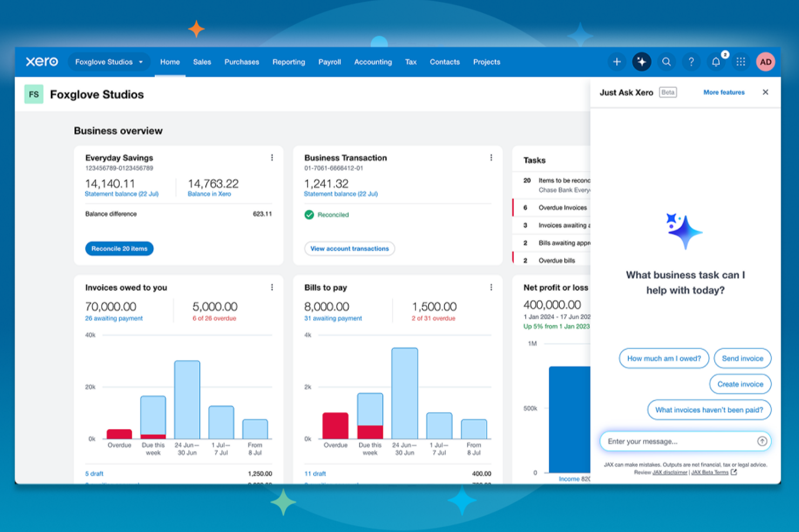Go to the Contacts tab

click(444, 62)
